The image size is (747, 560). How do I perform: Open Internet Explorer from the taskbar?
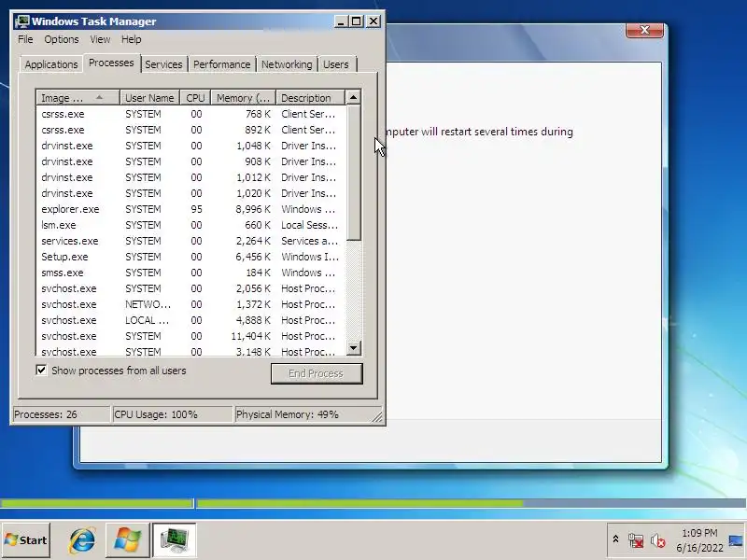pyautogui.click(x=82, y=540)
